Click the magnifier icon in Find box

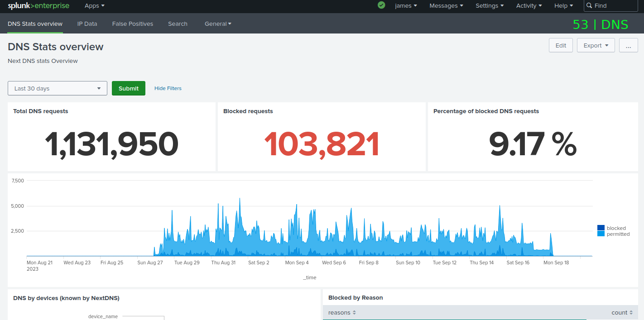point(589,6)
